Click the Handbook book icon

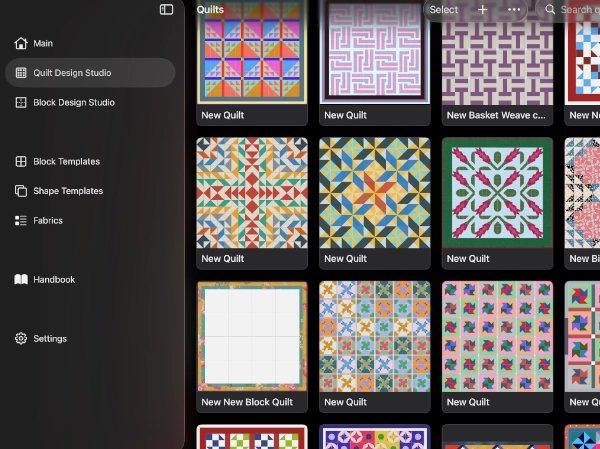tap(21, 279)
